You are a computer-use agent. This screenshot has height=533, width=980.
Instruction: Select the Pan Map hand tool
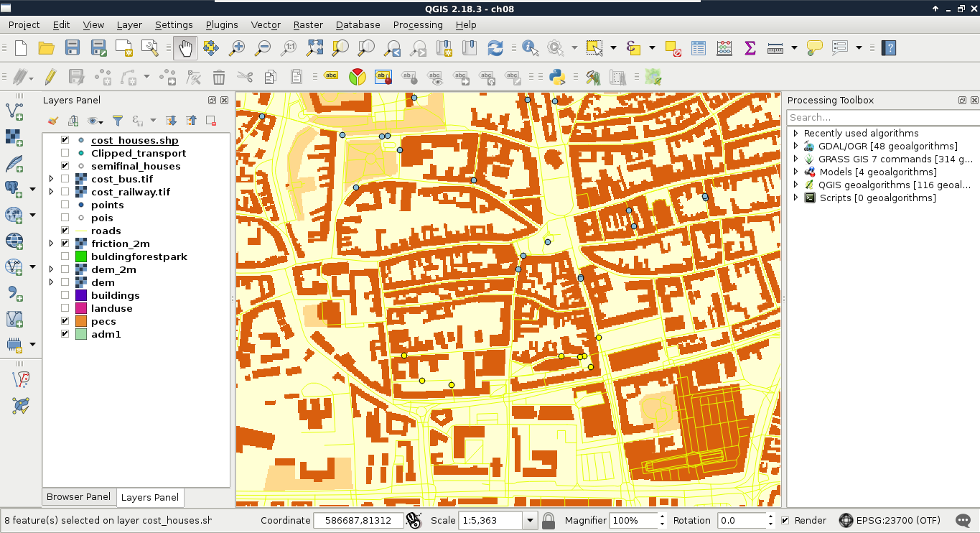click(185, 48)
